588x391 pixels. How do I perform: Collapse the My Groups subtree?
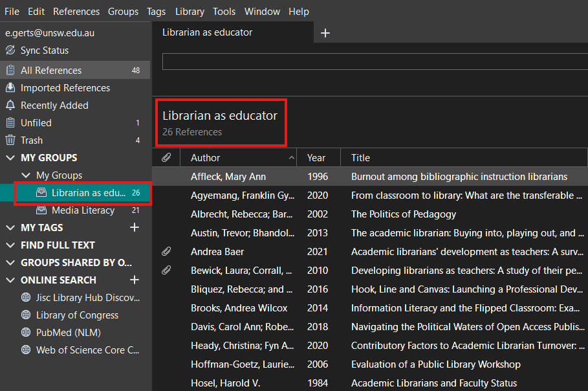pos(25,175)
